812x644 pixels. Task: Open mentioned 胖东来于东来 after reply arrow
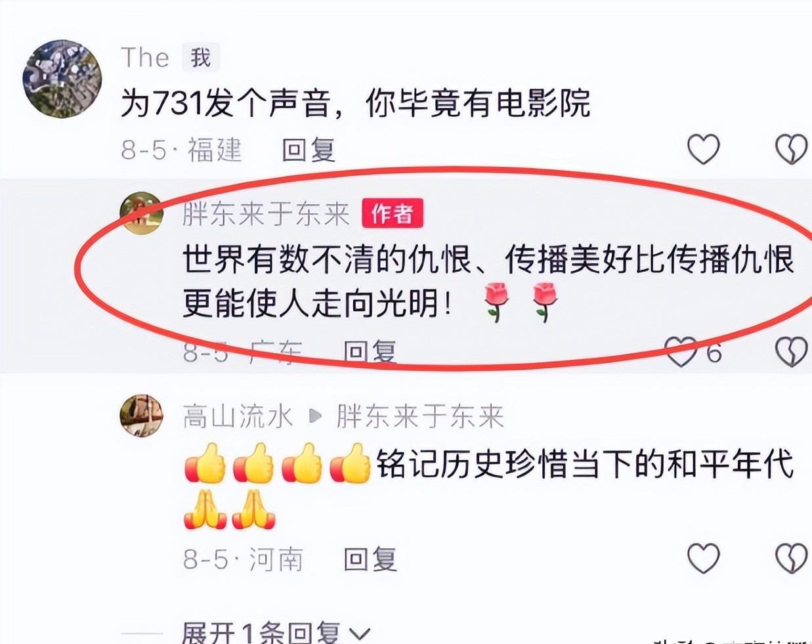[x=420, y=416]
